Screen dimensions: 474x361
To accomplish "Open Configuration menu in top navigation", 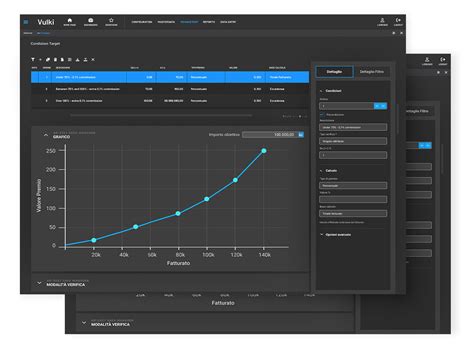I will click(x=142, y=22).
